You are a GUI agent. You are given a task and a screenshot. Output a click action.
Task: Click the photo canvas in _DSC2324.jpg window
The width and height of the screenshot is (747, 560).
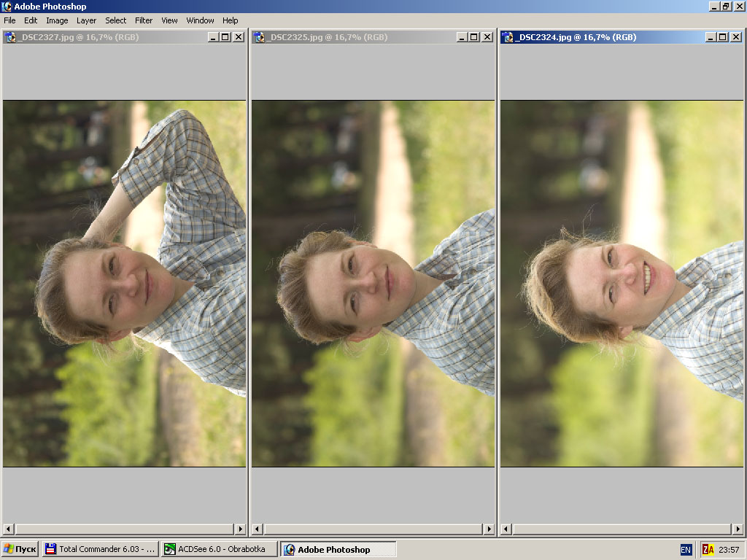point(622,284)
